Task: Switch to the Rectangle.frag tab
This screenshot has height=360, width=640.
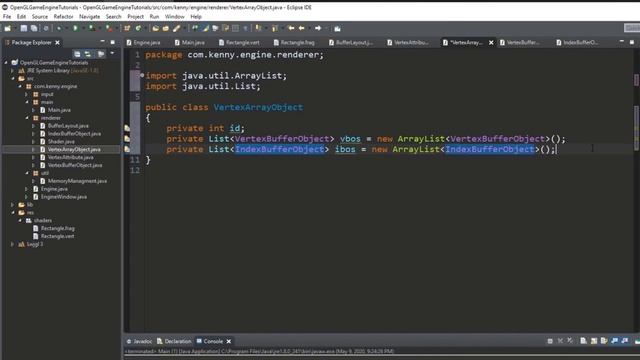Action: (294, 42)
